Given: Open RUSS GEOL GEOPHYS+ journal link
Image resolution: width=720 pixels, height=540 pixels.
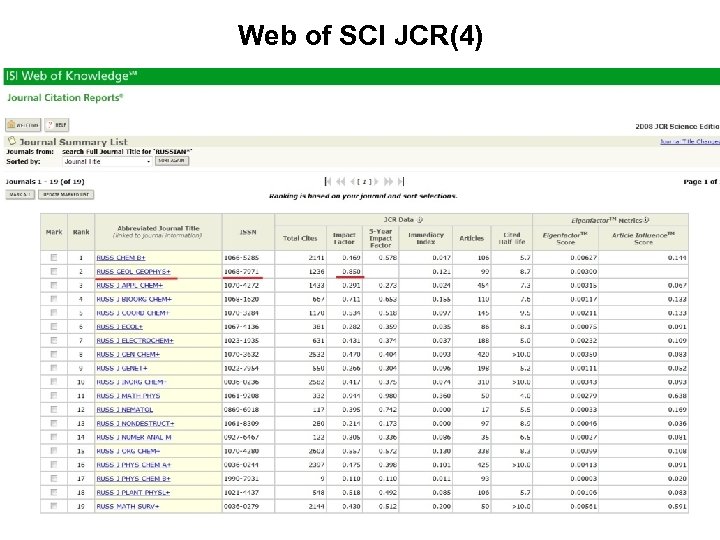Looking at the screenshot, I should click(133, 271).
